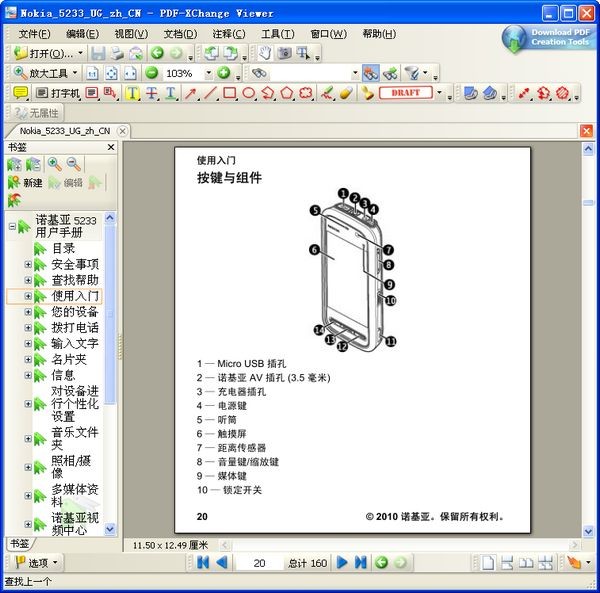
Task: Select the Strikeout text tool
Action: point(152,93)
